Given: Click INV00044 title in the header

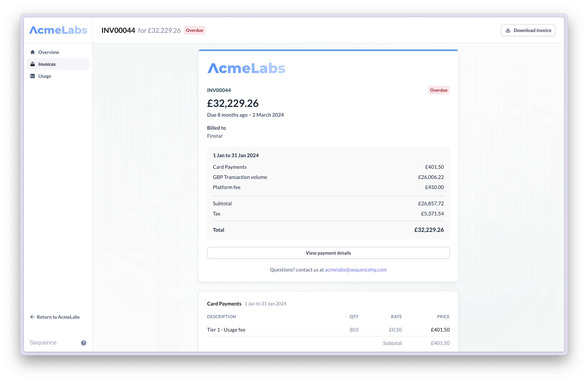Looking at the screenshot, I should pyautogui.click(x=118, y=30).
